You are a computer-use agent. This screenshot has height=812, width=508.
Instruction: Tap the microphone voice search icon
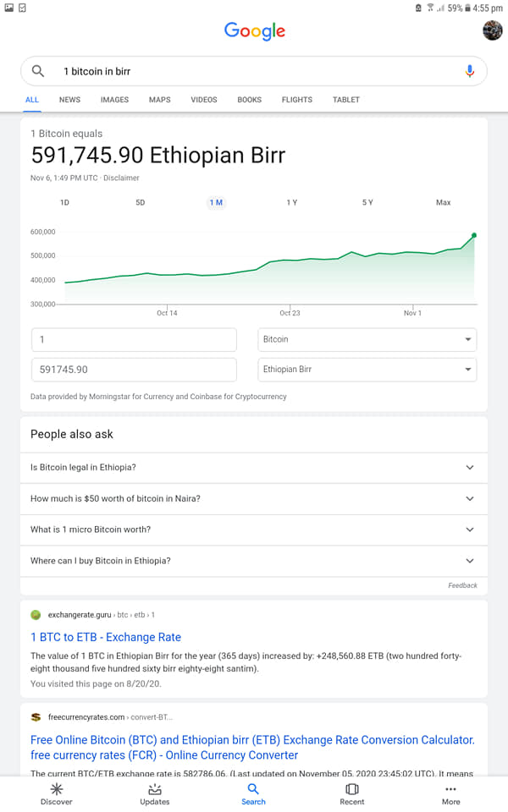pos(470,71)
